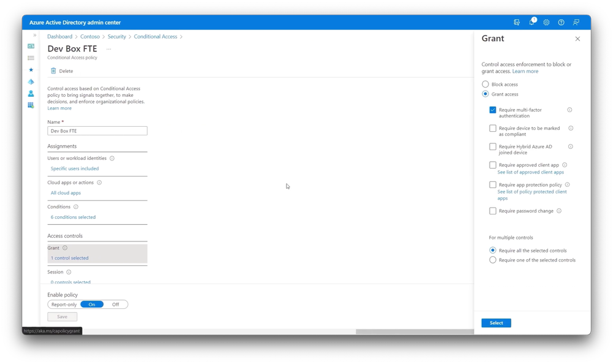The height and width of the screenshot is (364, 613).
Task: Click info icon for Require multi-factor authentication
Action: pos(569,110)
